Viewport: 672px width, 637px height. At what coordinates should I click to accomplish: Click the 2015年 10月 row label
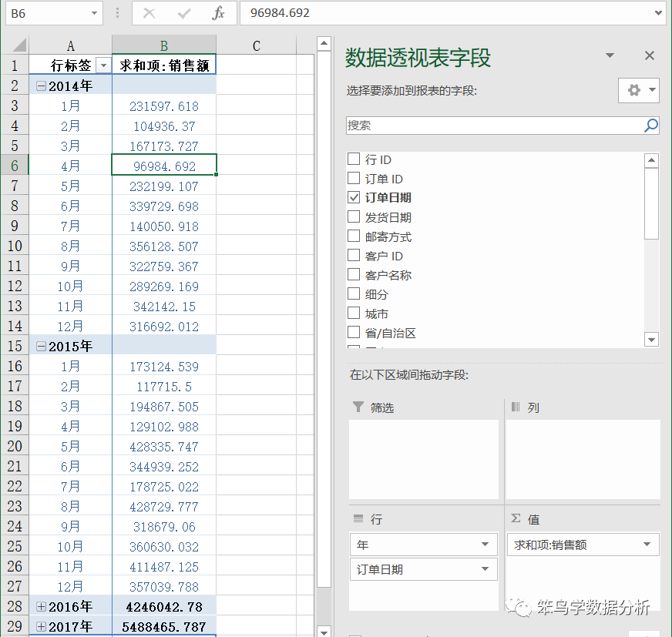tap(70, 546)
